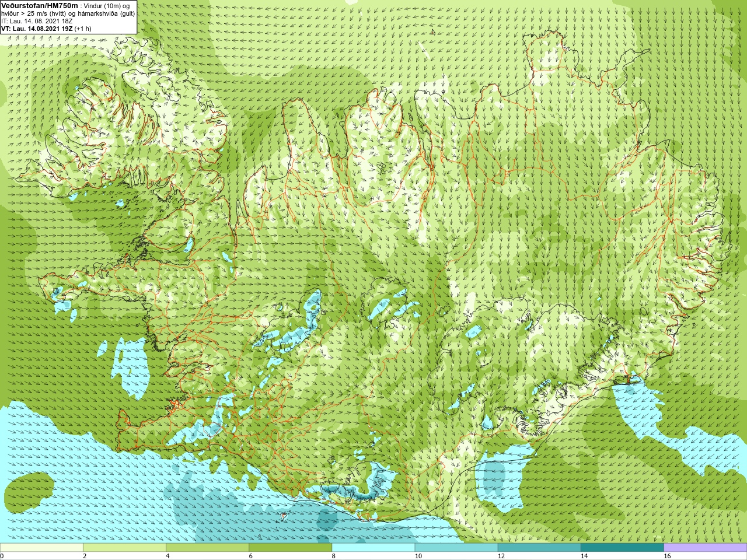Select the palest 0–2 m/s legend swatch
Screen dimensions: 747x560
pos(41,548)
